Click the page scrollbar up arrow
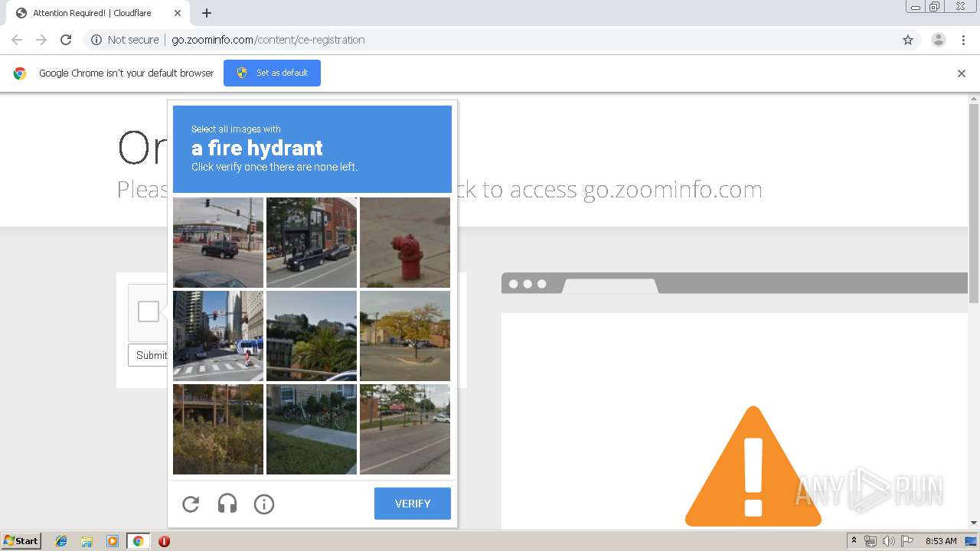 [974, 99]
